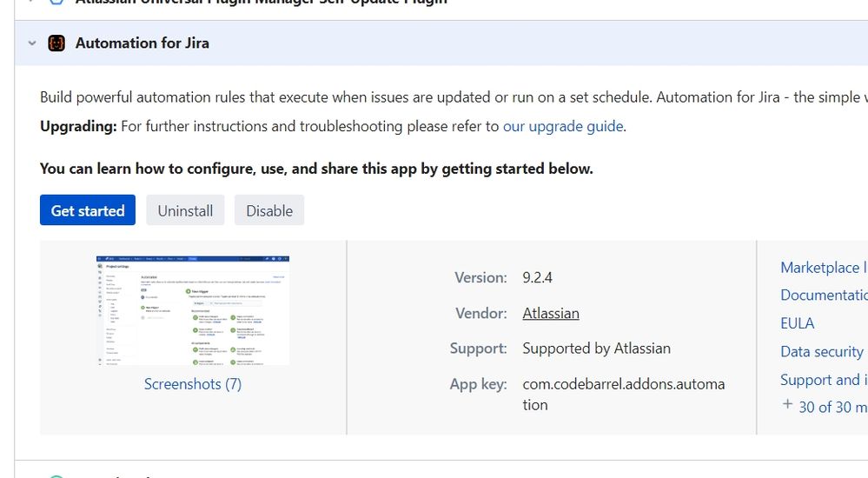Select the App key label
The height and width of the screenshot is (478, 868).
click(478, 384)
